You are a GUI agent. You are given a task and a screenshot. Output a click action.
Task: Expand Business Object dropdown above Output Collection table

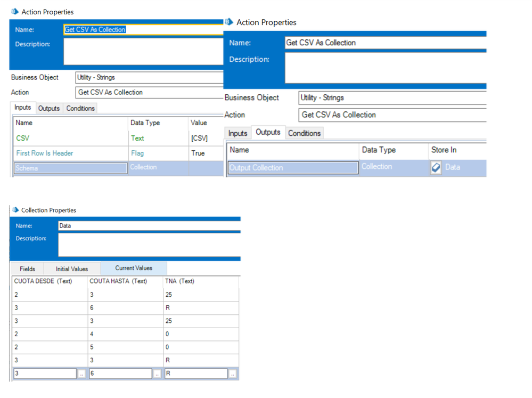click(x=392, y=98)
